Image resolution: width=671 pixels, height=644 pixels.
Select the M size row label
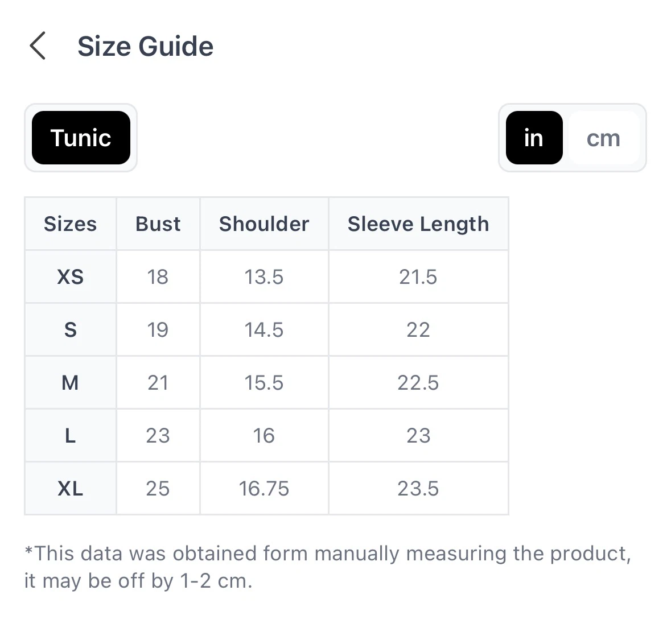click(x=71, y=382)
